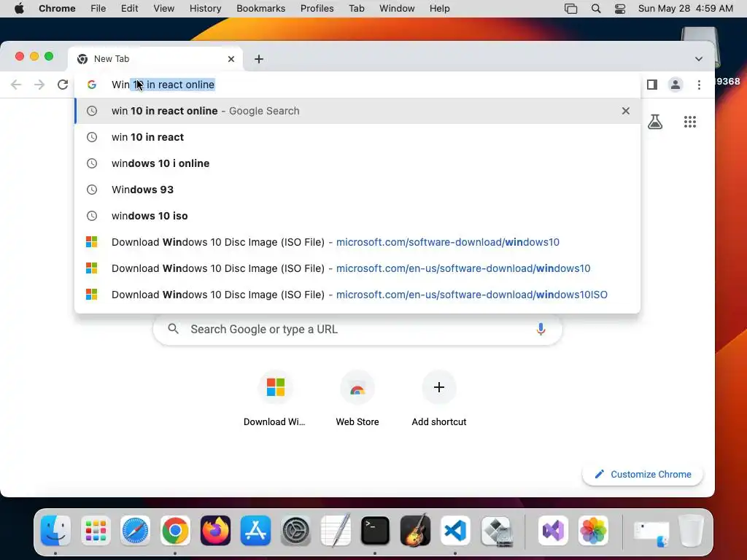Viewport: 747px width, 560px height.
Task: Click the voice search microphone
Action: 541,329
